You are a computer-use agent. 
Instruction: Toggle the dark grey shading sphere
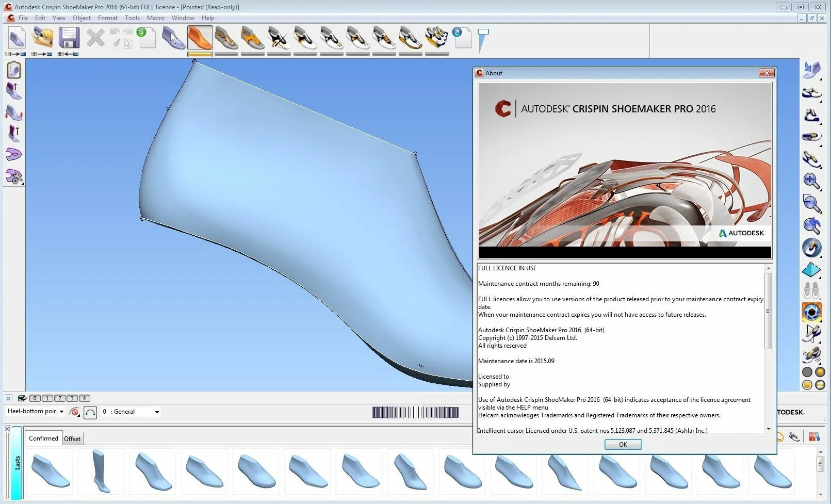point(807,372)
